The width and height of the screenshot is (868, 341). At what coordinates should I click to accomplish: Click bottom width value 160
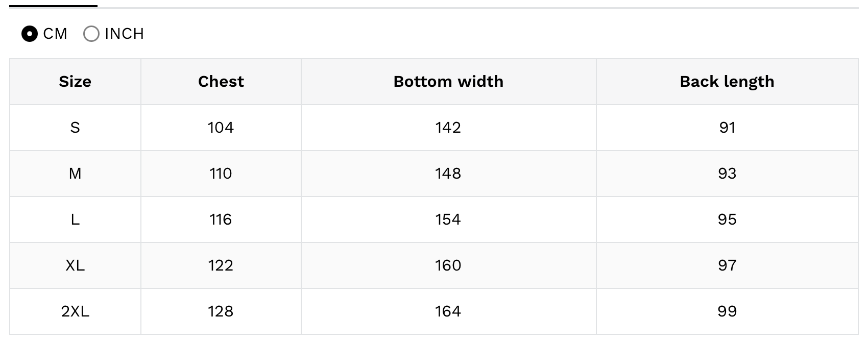(448, 265)
